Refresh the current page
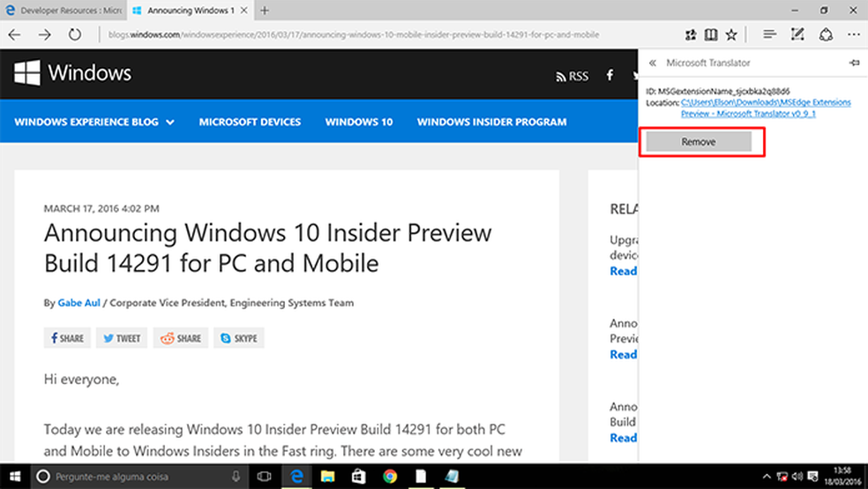This screenshot has width=868, height=489. pyautogui.click(x=75, y=35)
